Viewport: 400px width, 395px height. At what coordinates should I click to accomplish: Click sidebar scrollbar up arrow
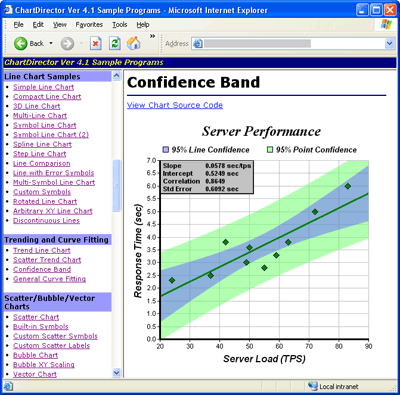[116, 76]
